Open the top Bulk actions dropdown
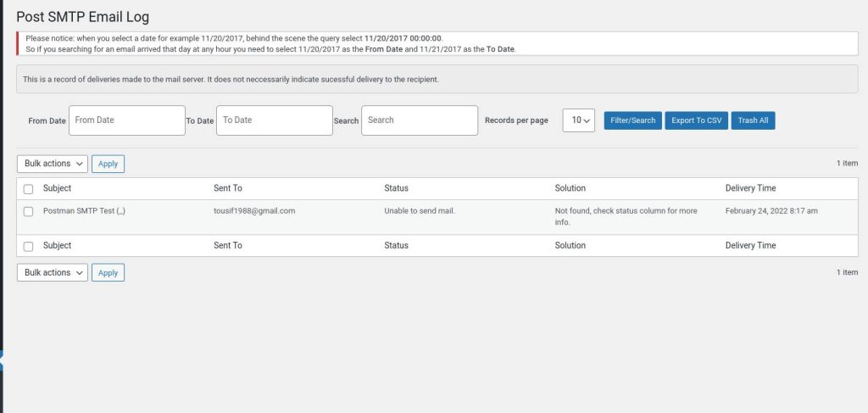 tap(53, 164)
